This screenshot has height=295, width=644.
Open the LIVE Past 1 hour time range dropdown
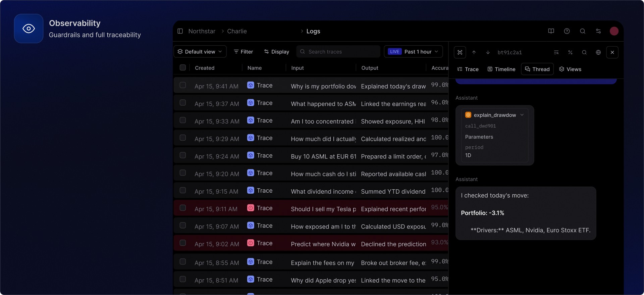413,52
